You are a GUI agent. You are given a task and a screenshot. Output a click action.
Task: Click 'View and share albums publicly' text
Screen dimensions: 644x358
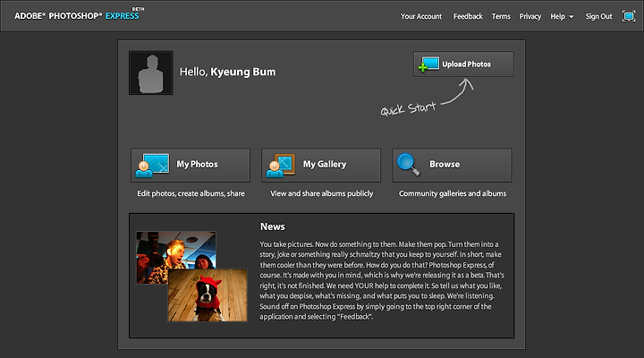click(322, 193)
